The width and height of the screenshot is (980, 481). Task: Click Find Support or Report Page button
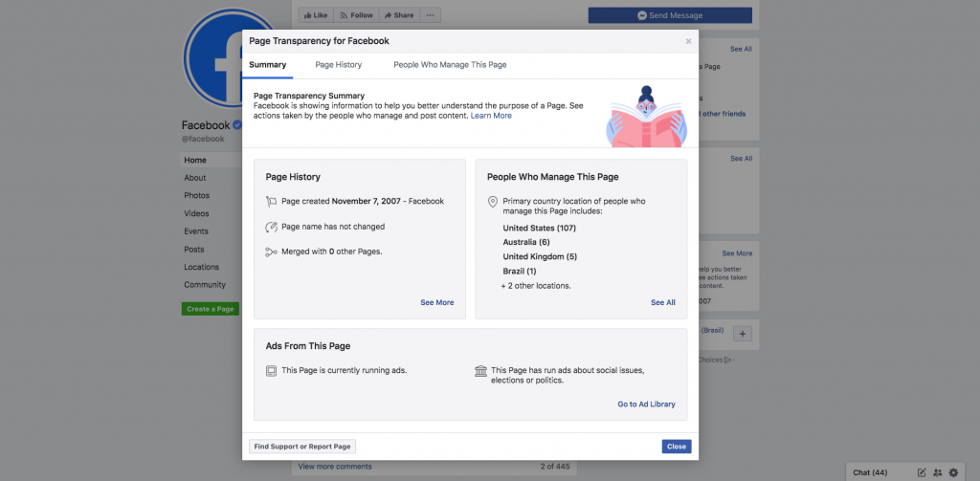302,447
